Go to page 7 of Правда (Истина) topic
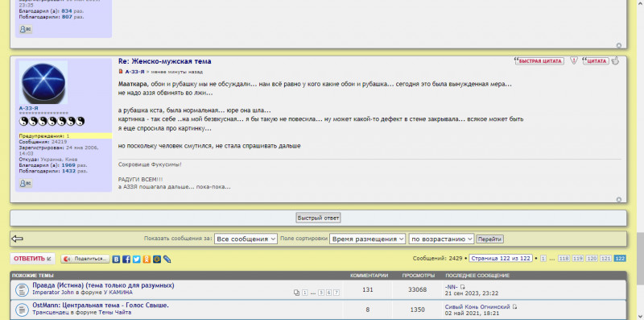 click(336, 293)
